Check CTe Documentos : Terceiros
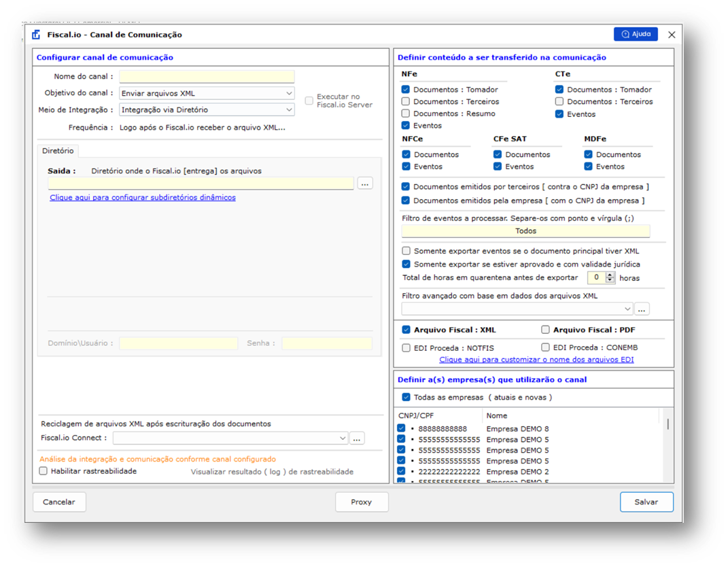728x567 pixels. click(559, 101)
